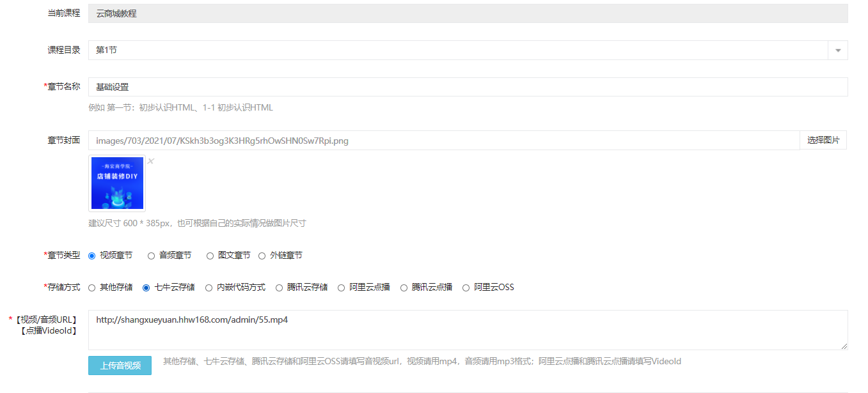This screenshot has height=393, width=868.
Task: Click the textarea resize handle corner
Action: [844, 346]
